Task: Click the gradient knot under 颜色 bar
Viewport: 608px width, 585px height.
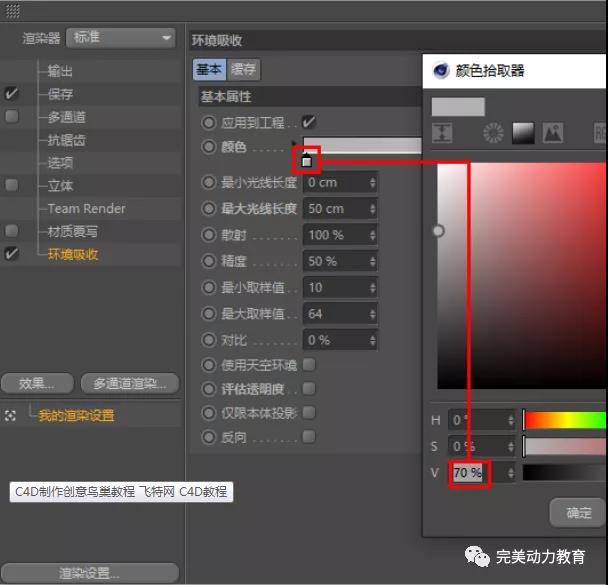Action: point(307,160)
